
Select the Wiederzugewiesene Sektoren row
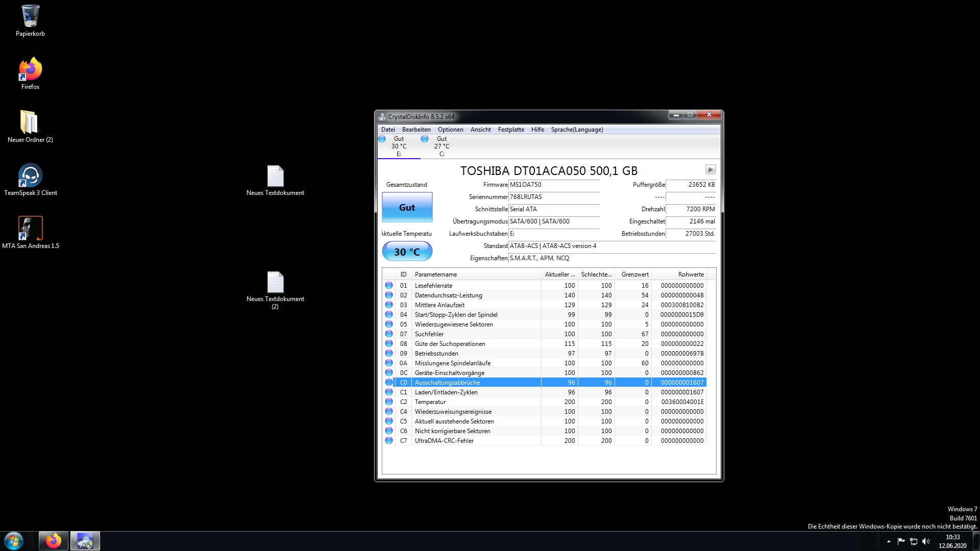pyautogui.click(x=454, y=324)
